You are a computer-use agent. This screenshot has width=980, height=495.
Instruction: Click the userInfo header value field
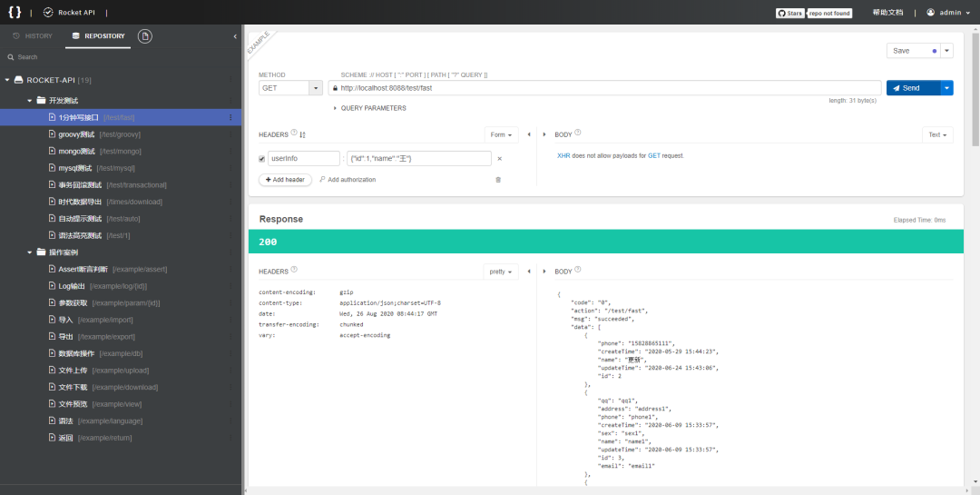tap(418, 158)
